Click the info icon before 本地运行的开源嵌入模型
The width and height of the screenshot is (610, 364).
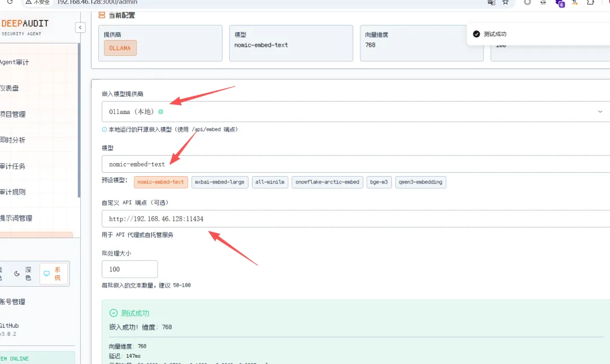104,129
